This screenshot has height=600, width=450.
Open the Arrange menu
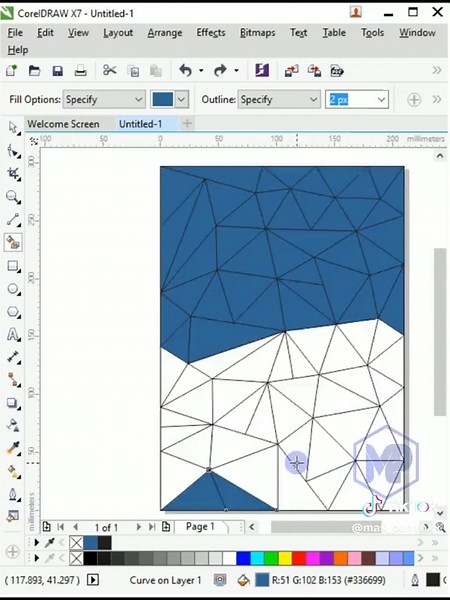165,33
